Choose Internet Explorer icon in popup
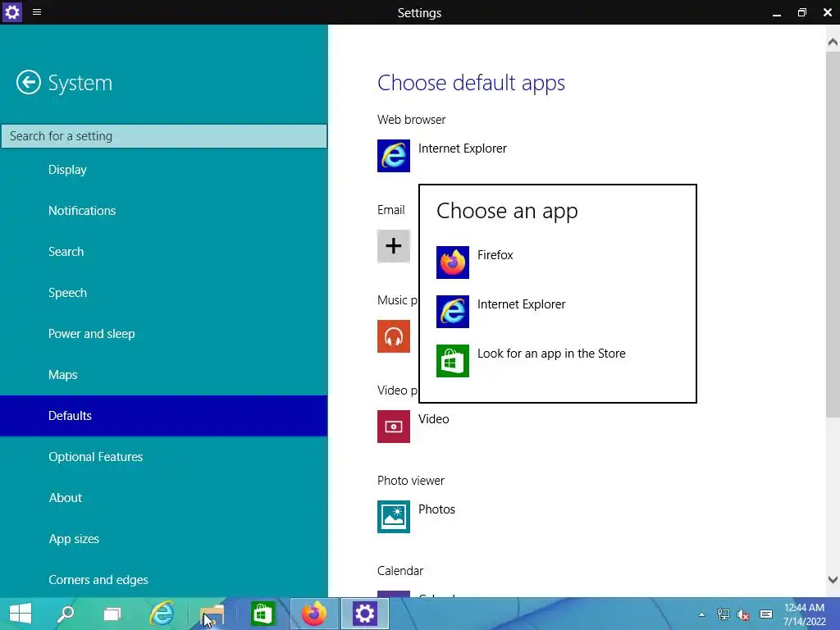The height and width of the screenshot is (630, 840). point(453,312)
